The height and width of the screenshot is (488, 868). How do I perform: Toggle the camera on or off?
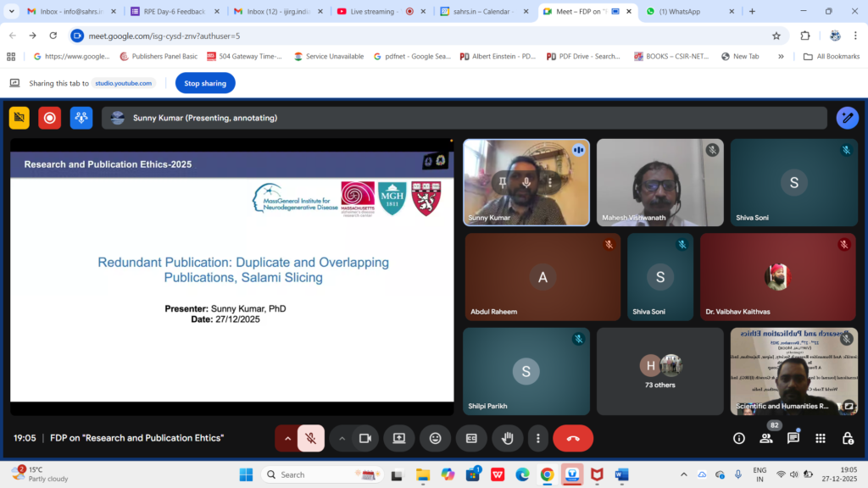tap(365, 438)
